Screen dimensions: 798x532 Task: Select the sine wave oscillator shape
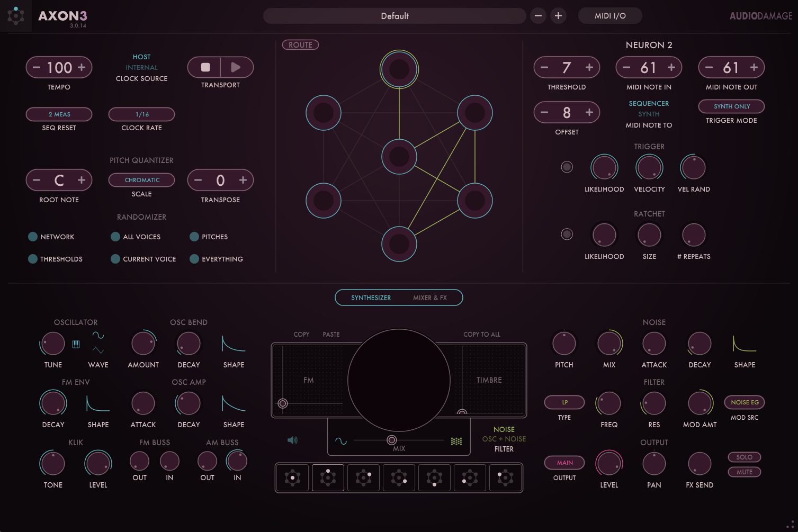point(98,336)
